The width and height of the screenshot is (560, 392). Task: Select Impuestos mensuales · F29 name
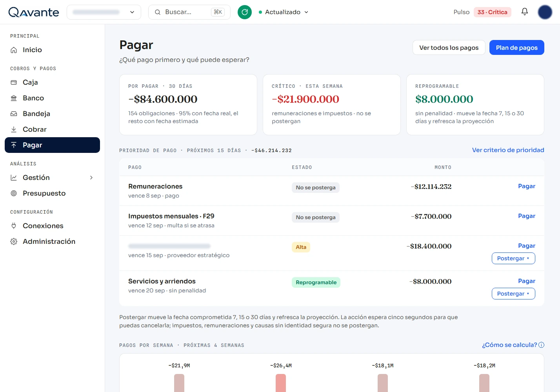coord(171,216)
